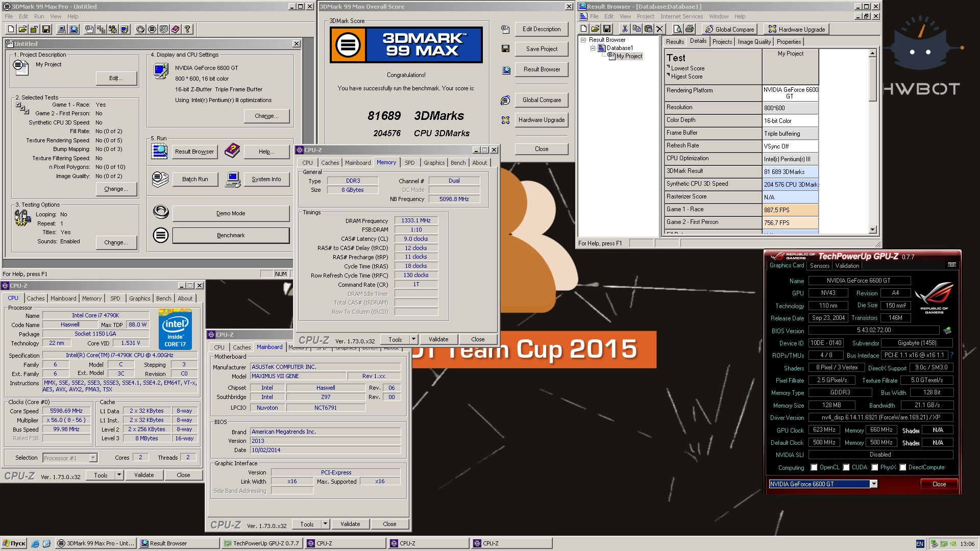The width and height of the screenshot is (980, 551).
Task: Toggle CUDA checkbox in GPU-Z
Action: coord(846,467)
